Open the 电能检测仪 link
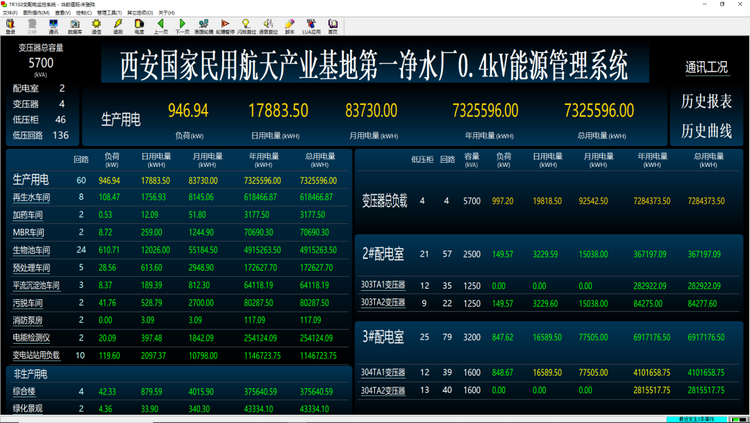Image resolution: width=750 pixels, height=423 pixels. click(31, 338)
